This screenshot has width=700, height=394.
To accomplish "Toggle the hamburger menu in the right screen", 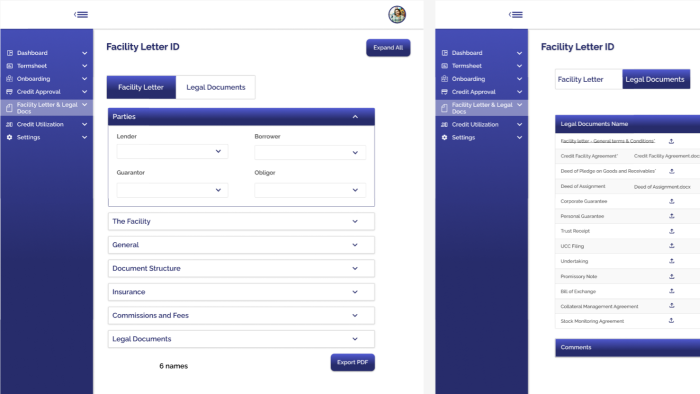I will [x=516, y=15].
